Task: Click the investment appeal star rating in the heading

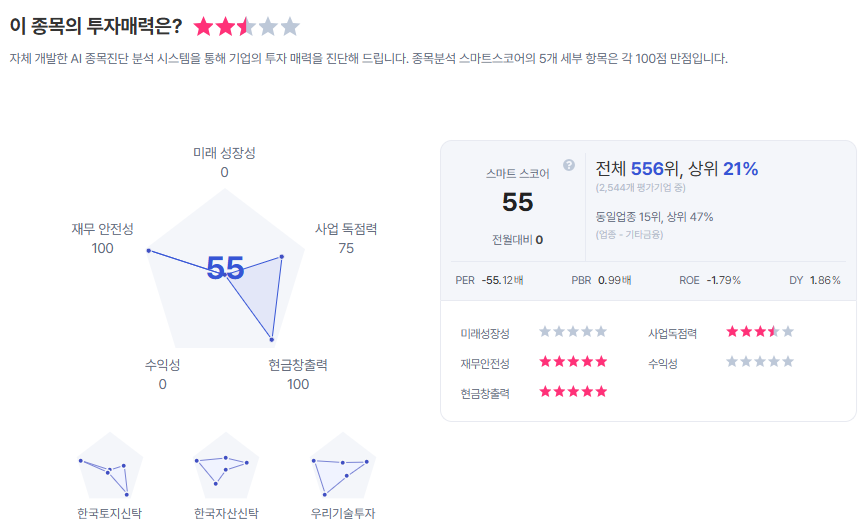Action: tap(246, 27)
